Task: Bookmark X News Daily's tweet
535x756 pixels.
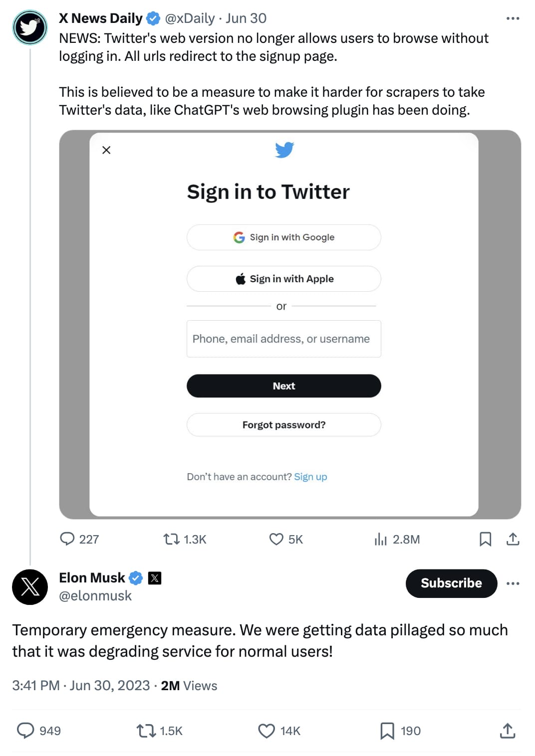Action: pyautogui.click(x=486, y=539)
